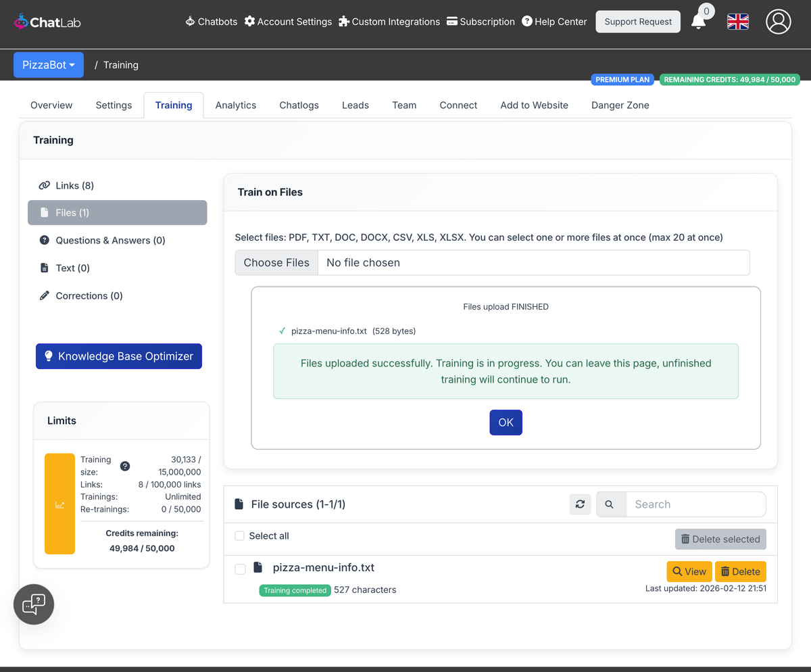The image size is (811, 672).
Task: Click OK to dismiss the upload message
Action: (506, 422)
